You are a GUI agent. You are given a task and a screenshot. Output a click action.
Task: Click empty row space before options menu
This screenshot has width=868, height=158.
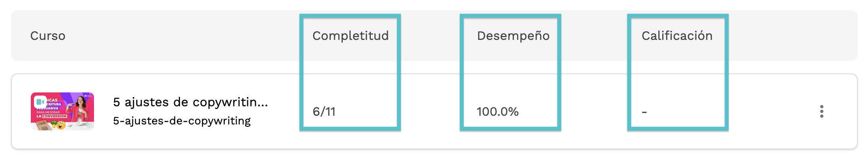(770, 111)
